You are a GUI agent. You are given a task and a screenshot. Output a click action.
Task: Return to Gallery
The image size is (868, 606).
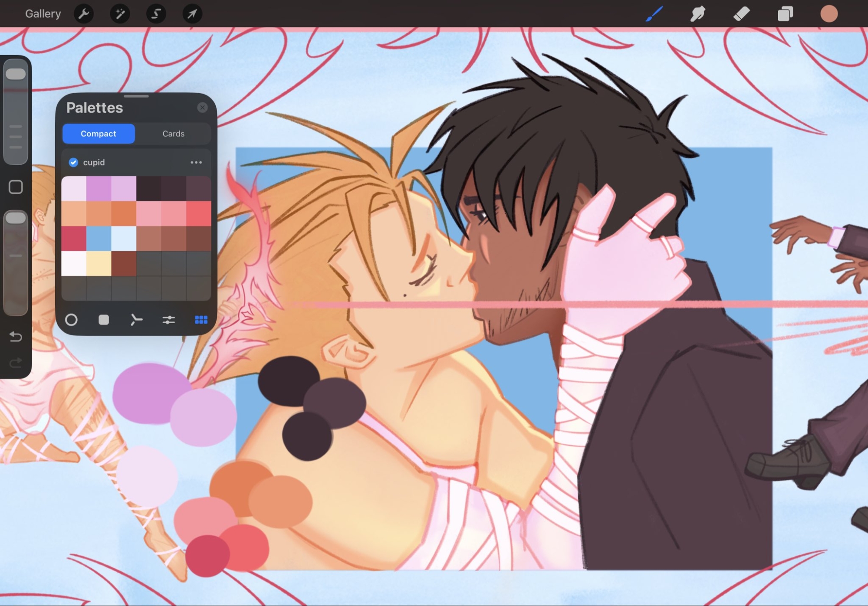(43, 14)
